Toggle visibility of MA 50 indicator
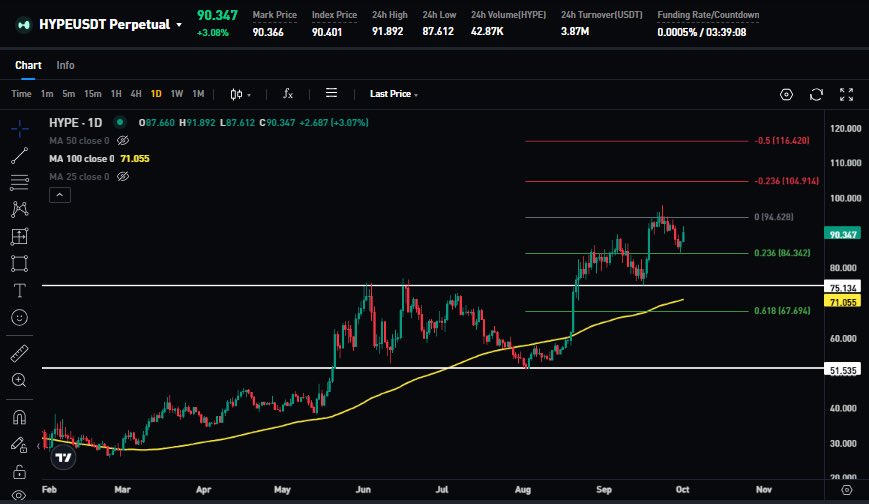869x504 pixels. click(123, 141)
